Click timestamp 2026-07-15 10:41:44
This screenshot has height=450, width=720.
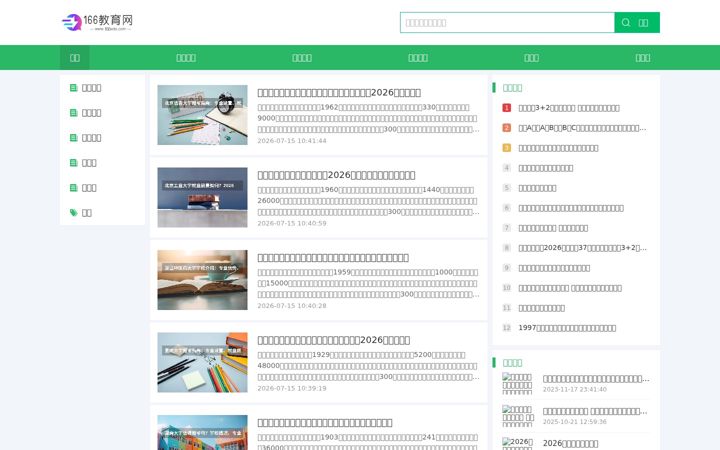pyautogui.click(x=292, y=141)
